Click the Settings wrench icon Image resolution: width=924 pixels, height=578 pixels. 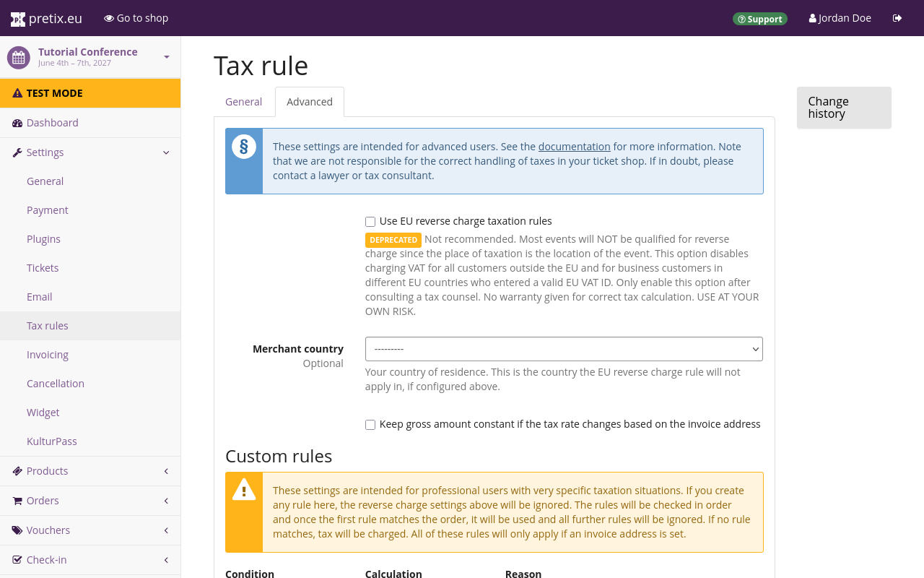coord(17,152)
